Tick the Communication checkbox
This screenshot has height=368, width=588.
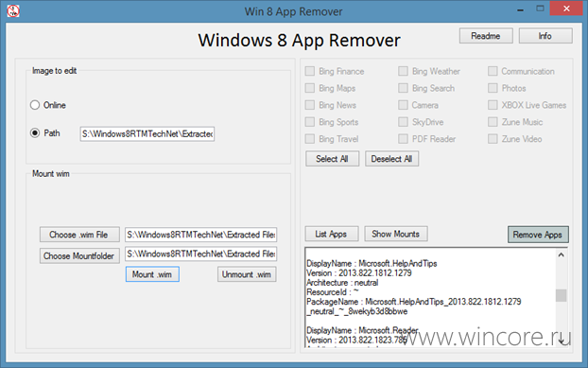(x=493, y=71)
